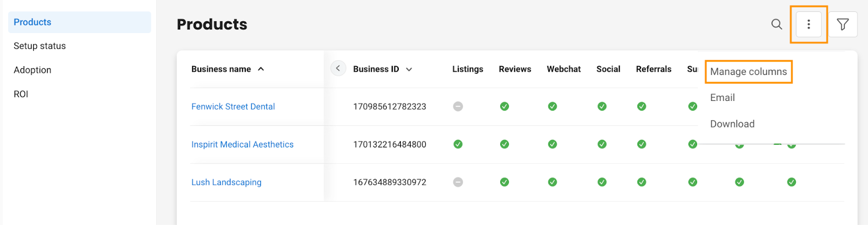This screenshot has width=868, height=225.
Task: Click the Reviews column header
Action: click(515, 69)
